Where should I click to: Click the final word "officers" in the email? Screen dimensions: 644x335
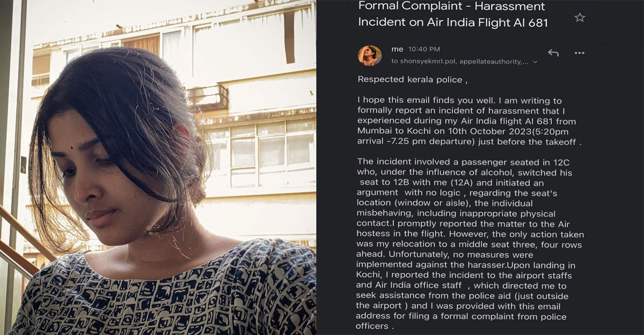(x=372, y=326)
